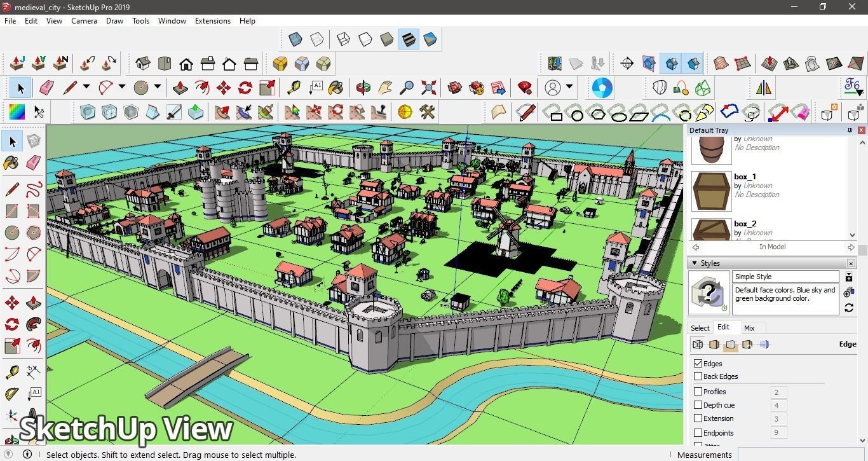Select the box_1 component thumbnail
Viewport: 868px width, 461px height.
(x=711, y=191)
